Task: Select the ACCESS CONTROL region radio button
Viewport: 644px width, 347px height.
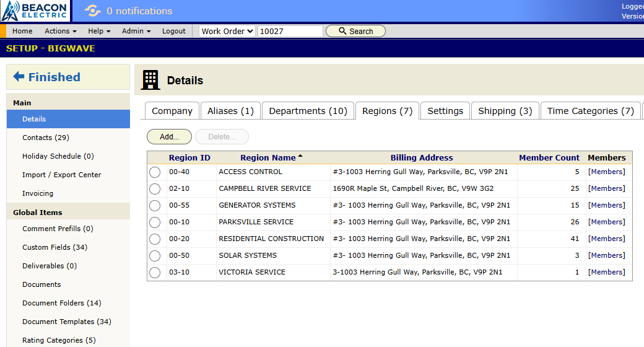Action: click(155, 172)
